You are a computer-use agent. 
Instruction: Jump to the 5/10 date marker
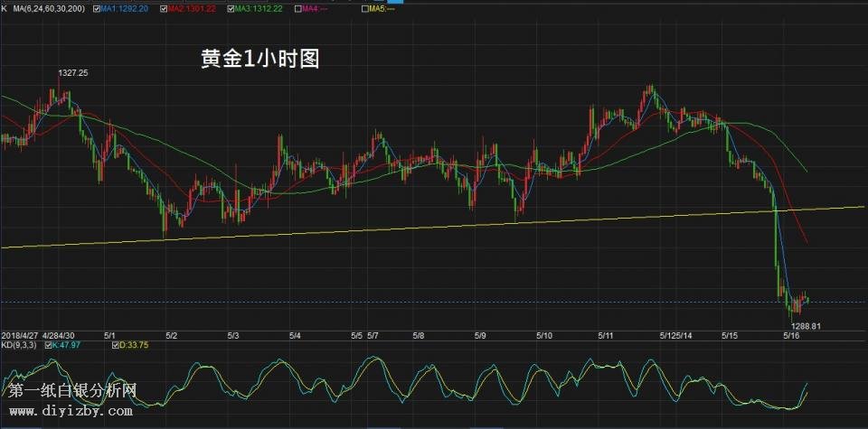(543, 335)
